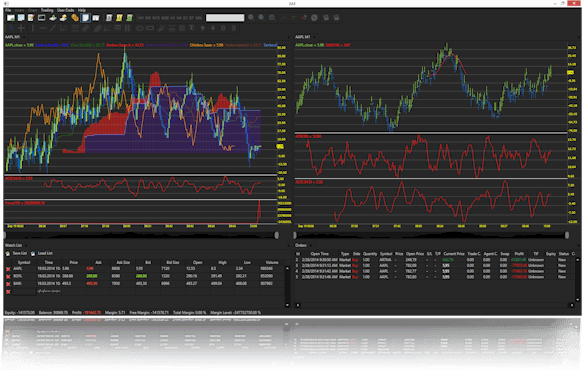
Task: Select the MN timeframe button
Action: coord(199,18)
